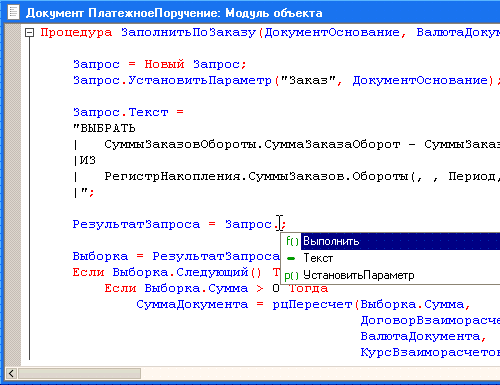500x385 pixels.
Task: Click the left arrow of horizontal scrollbar
Action: click(11, 373)
